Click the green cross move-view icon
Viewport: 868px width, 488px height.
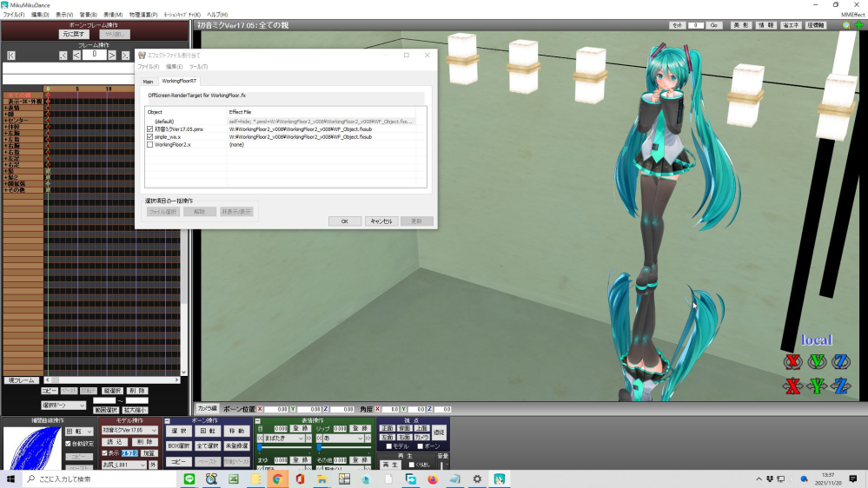pyautogui.click(x=859, y=25)
